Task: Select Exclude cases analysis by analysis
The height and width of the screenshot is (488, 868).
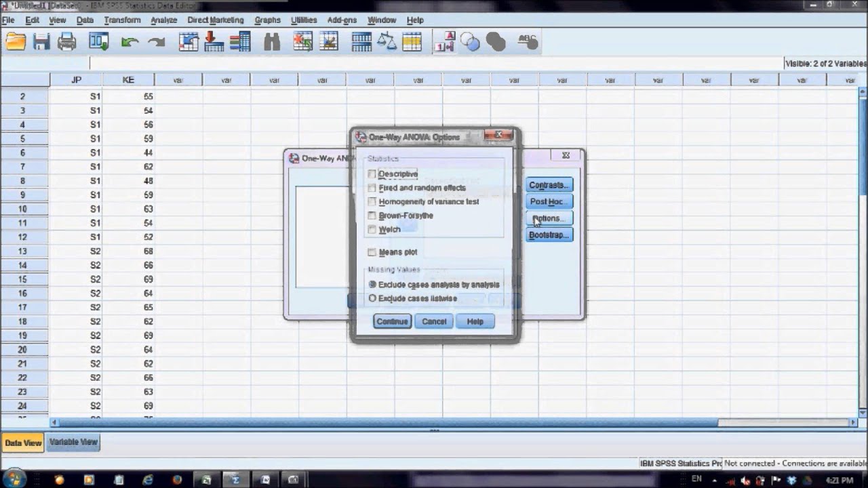Action: pyautogui.click(x=372, y=285)
